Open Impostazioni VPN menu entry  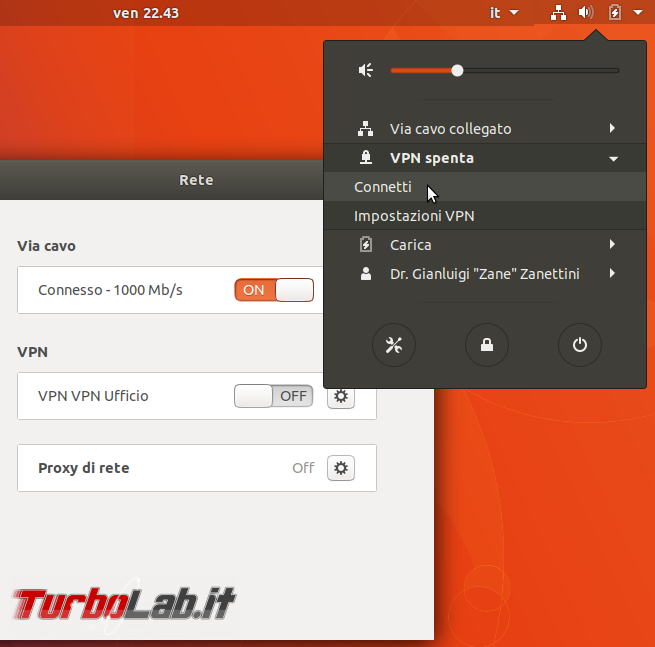tap(485, 216)
